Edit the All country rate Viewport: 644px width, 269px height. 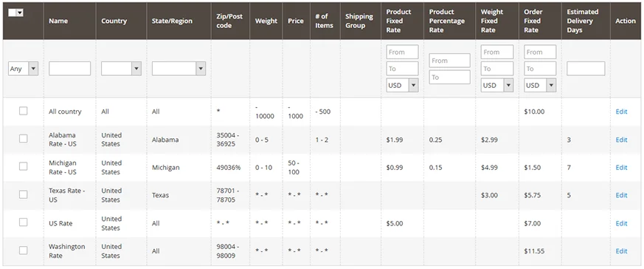621,112
